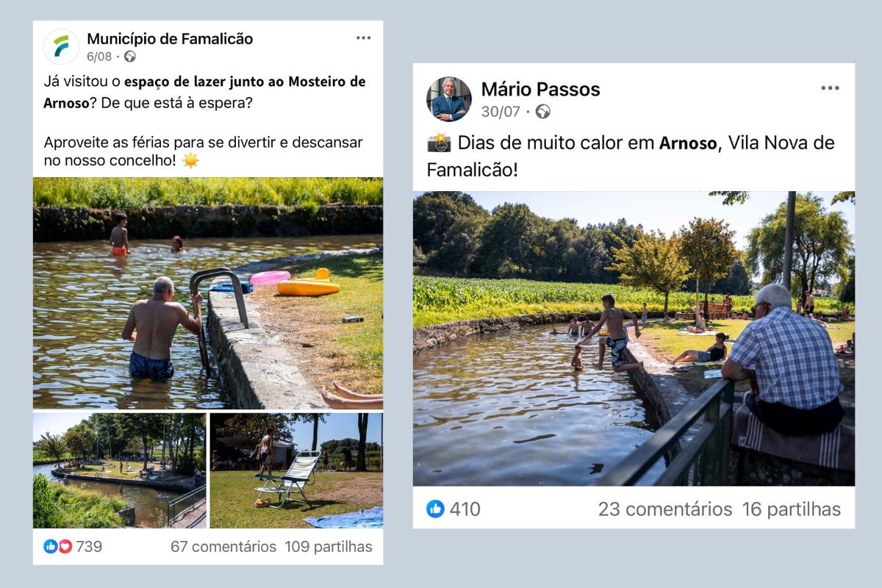Viewport: 882px width, 588px height.
Task: Open the 16 partilhas shares list
Action: [791, 509]
